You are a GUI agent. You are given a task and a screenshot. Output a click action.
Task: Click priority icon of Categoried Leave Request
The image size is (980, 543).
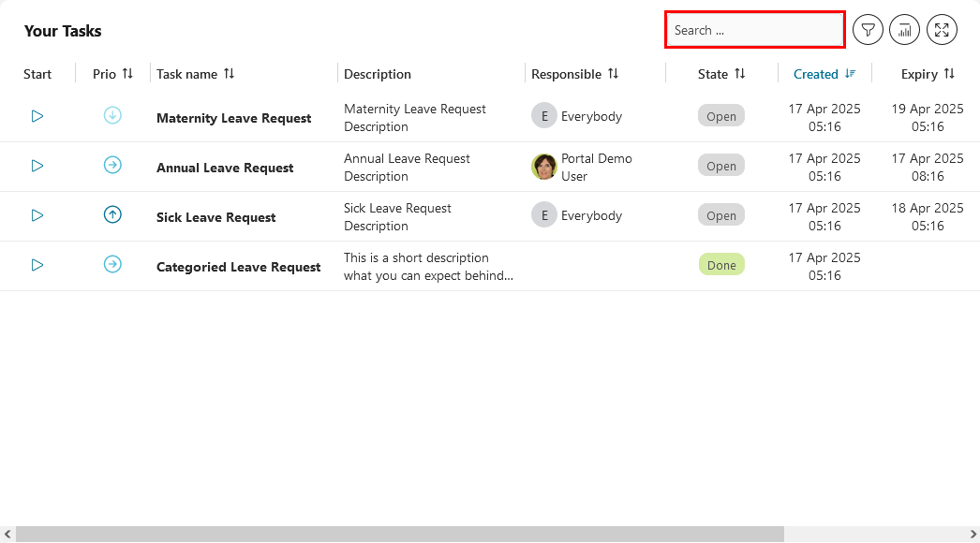coord(112,264)
